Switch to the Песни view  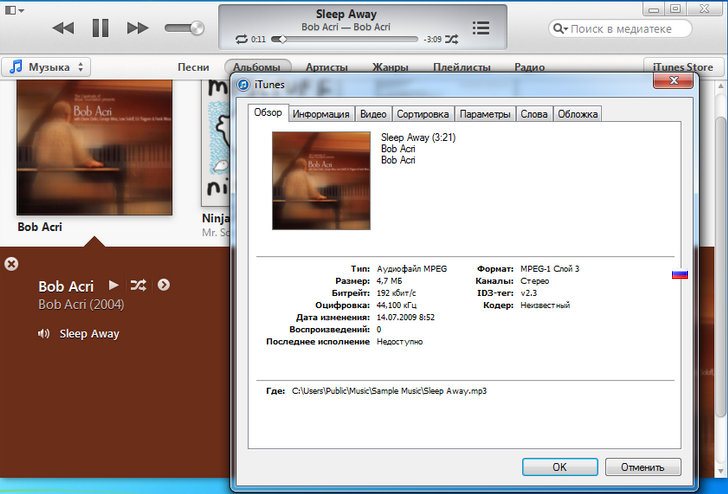[193, 67]
